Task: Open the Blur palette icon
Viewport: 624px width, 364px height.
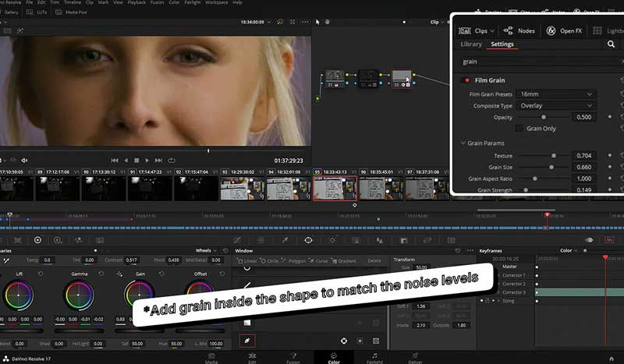Action: (x=380, y=240)
